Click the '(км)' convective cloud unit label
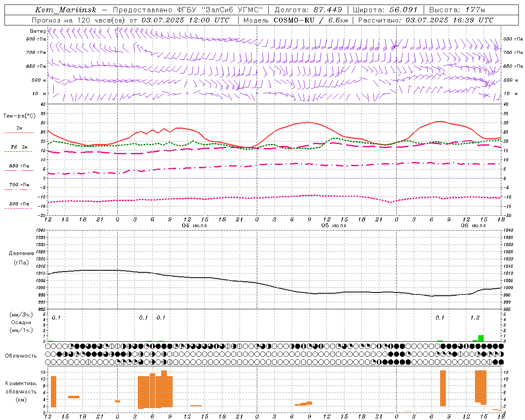Screen dimensions: 525x420 point(21,399)
